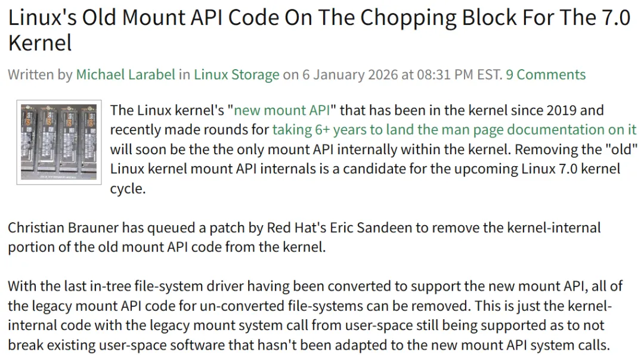Open the Linux Storage category link

pyautogui.click(x=237, y=74)
